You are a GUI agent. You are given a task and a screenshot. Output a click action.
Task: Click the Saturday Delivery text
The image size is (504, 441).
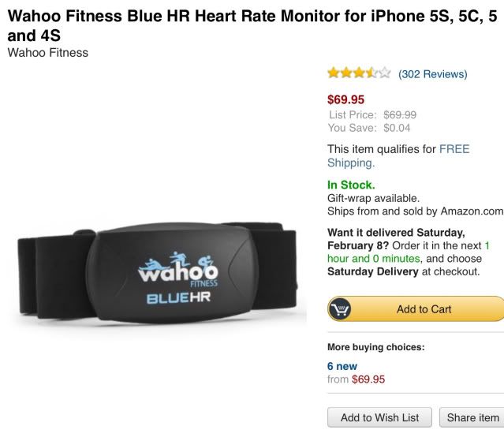(373, 271)
